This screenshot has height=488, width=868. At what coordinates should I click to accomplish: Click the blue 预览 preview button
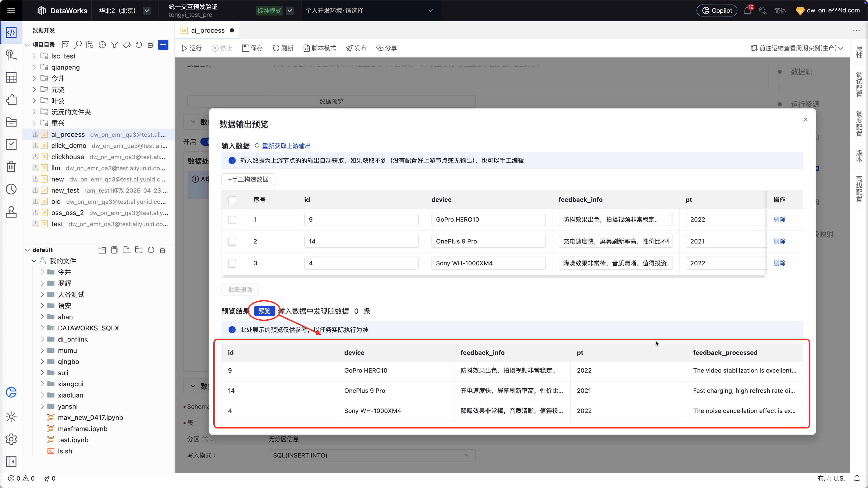pyautogui.click(x=264, y=311)
